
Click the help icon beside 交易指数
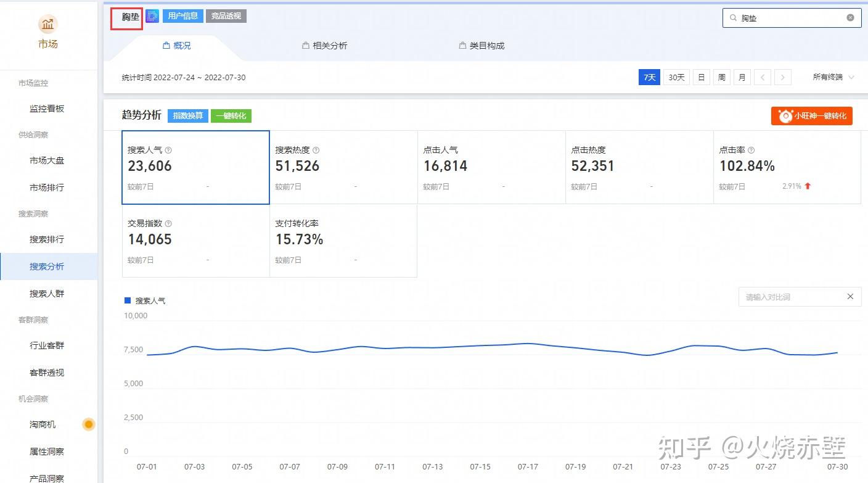click(168, 223)
